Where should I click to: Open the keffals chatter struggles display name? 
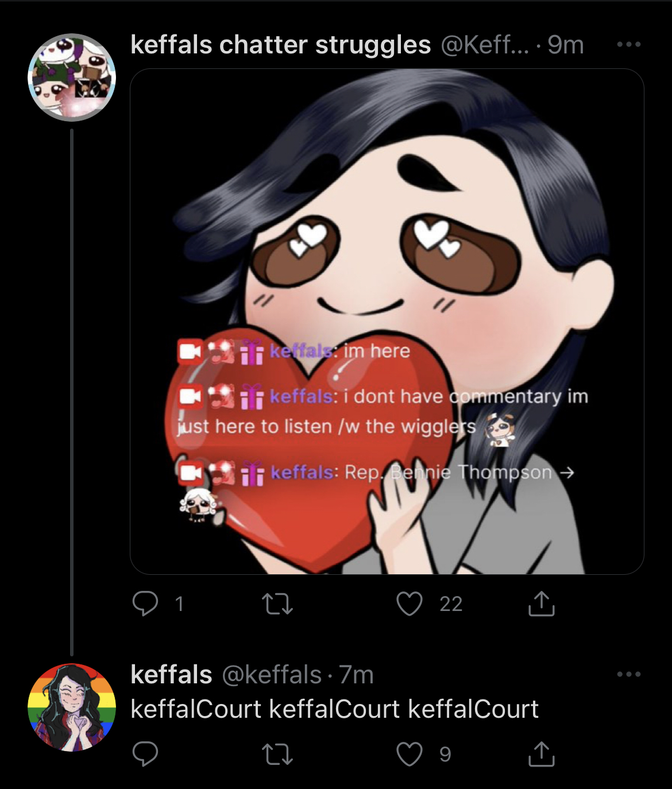click(280, 45)
